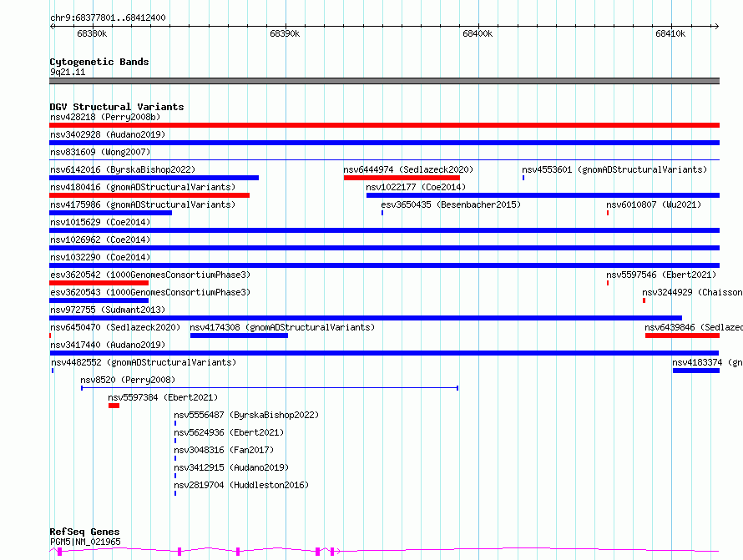This screenshot has height=560, width=743.
Task: Click the nsv428218 (Perry2008b) red variant bar
Action: (x=384, y=125)
